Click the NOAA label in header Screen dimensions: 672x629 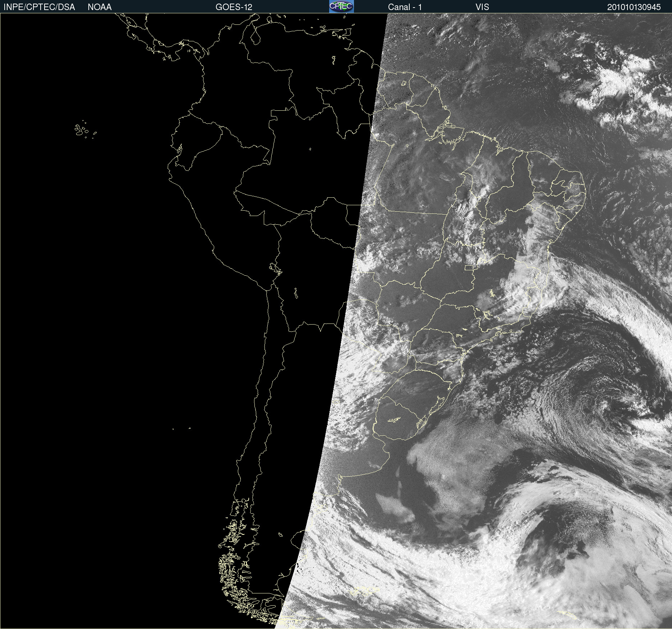(x=100, y=7)
